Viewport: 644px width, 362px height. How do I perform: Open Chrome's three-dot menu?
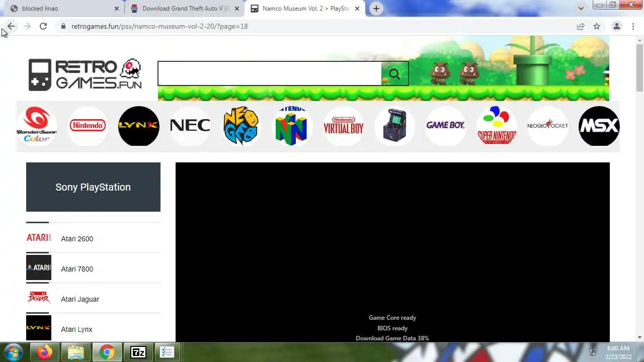point(633,26)
